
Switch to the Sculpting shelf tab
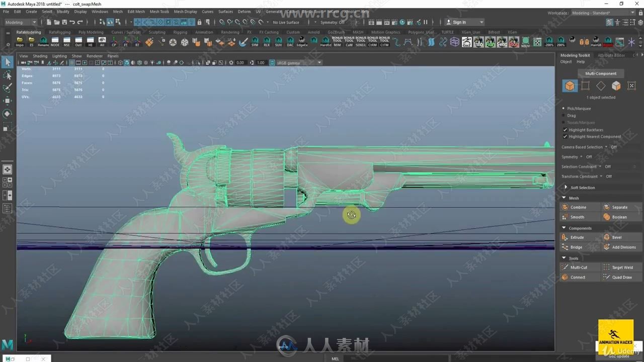[x=156, y=32]
